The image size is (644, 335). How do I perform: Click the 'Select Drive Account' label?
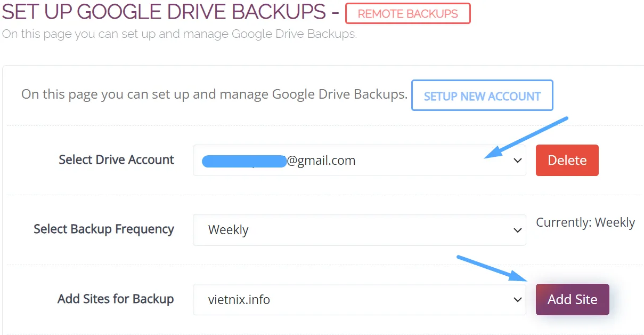[116, 160]
